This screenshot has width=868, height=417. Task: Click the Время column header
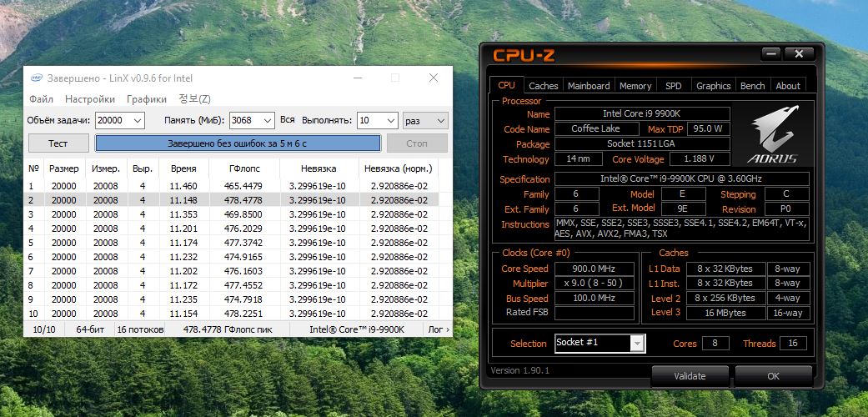(183, 168)
